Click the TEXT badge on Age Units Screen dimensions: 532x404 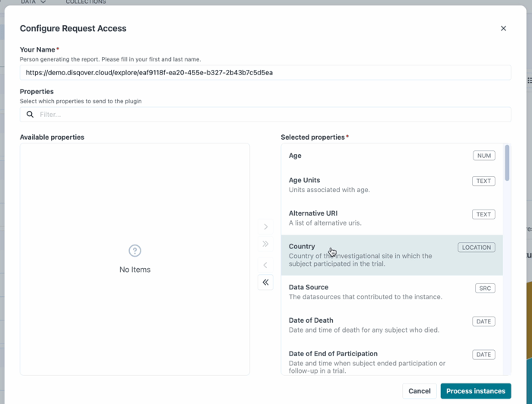(483, 181)
